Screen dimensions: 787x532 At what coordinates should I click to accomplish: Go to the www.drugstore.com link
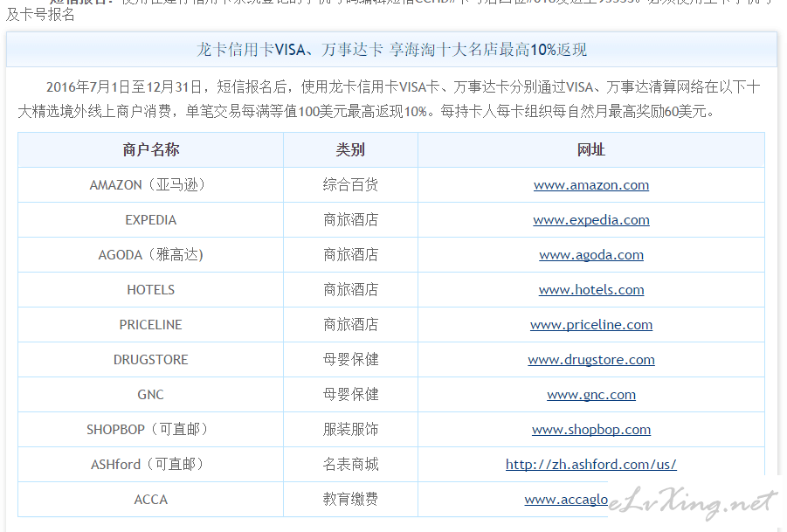pos(590,360)
